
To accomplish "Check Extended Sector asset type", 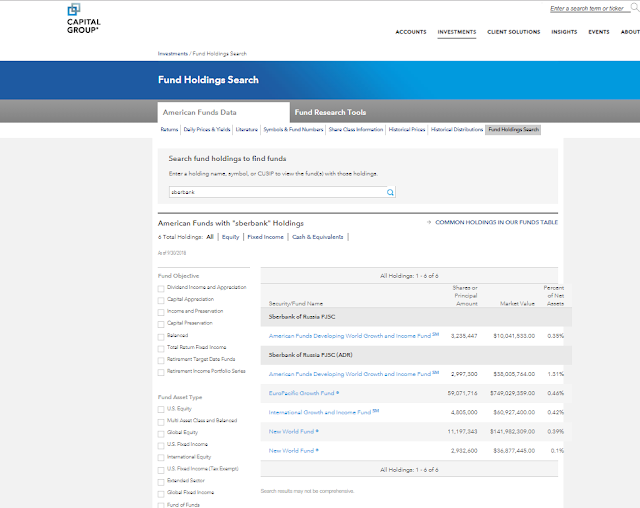I will (161, 481).
